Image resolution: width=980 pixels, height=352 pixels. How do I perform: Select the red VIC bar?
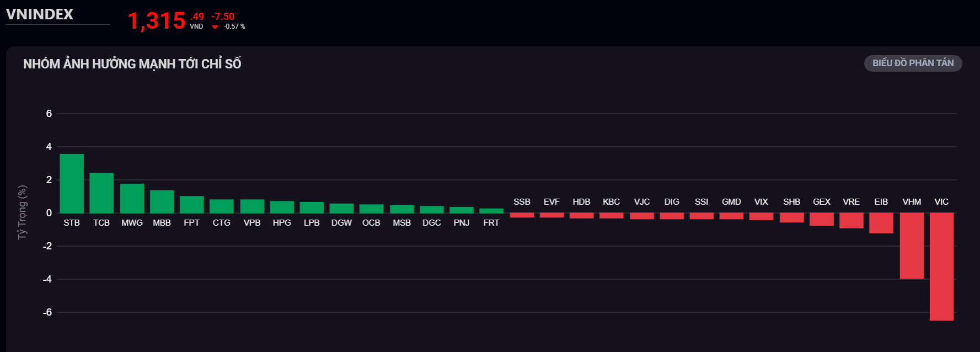941,266
